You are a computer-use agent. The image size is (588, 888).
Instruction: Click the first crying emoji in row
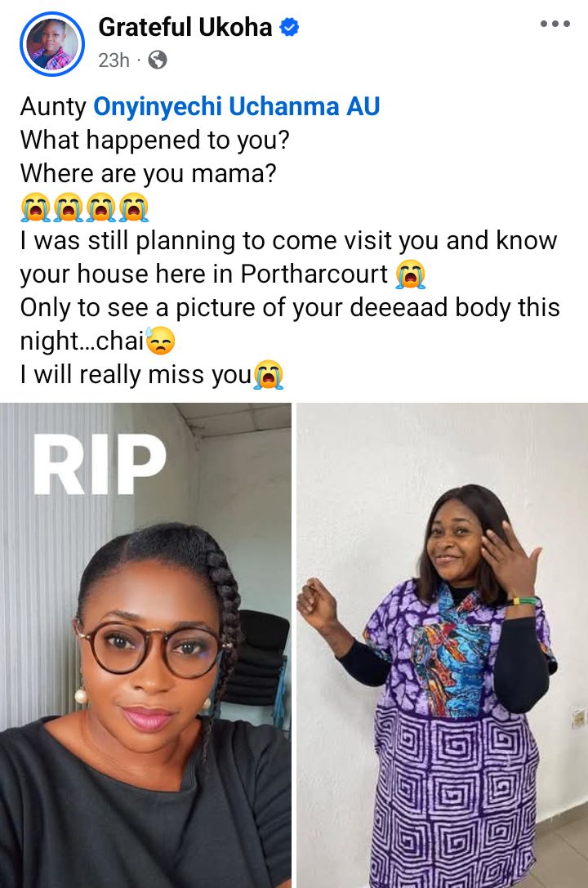pos(36,207)
